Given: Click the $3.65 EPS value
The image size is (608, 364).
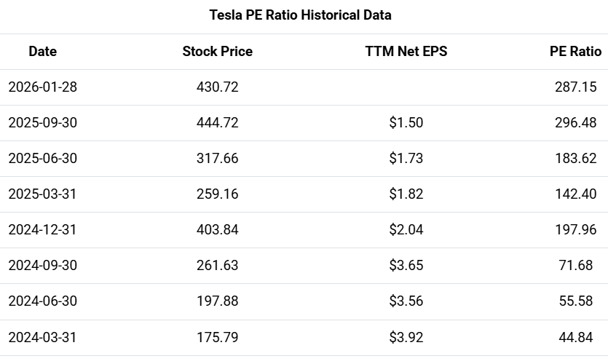Looking at the screenshot, I should (406, 266).
